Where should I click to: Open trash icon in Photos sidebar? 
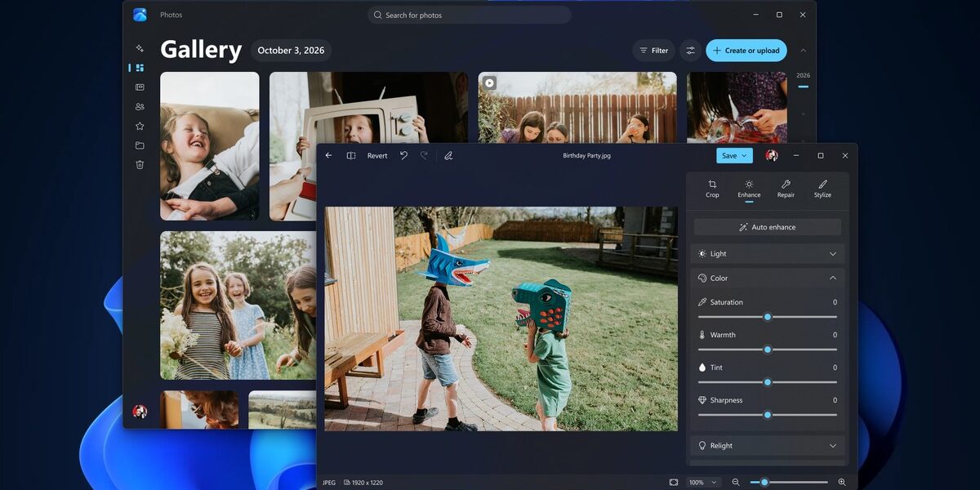tap(140, 164)
